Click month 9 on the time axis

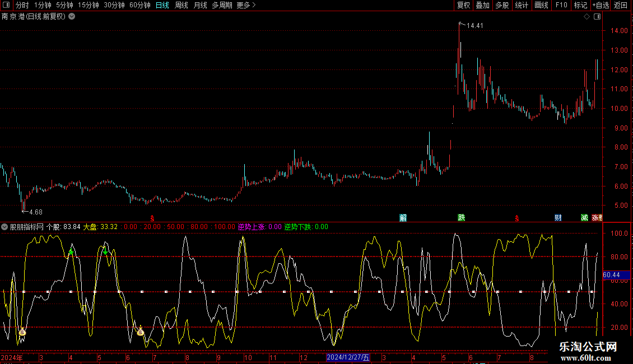tap(218, 357)
